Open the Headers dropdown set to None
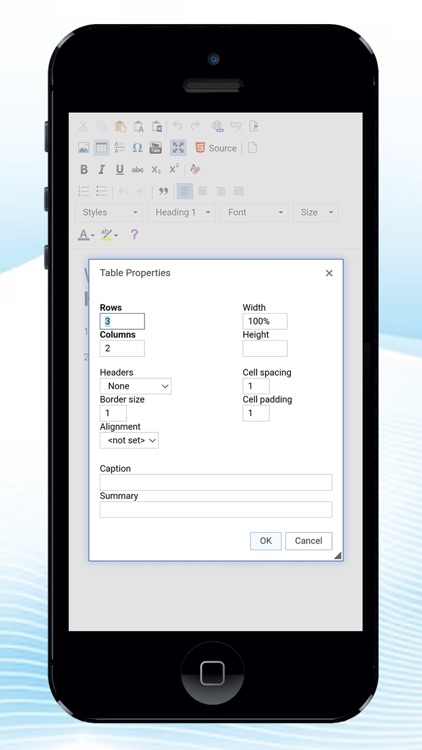The width and height of the screenshot is (422, 750). pos(135,386)
